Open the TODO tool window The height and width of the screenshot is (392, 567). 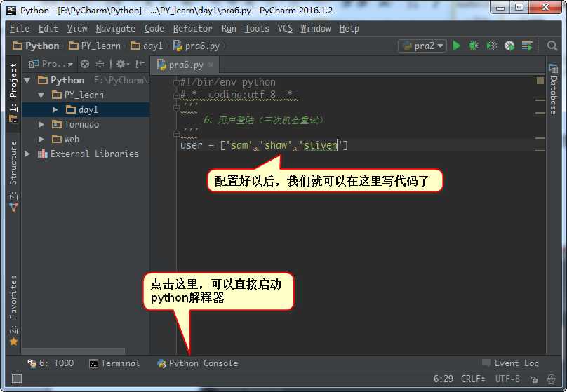click(x=51, y=363)
